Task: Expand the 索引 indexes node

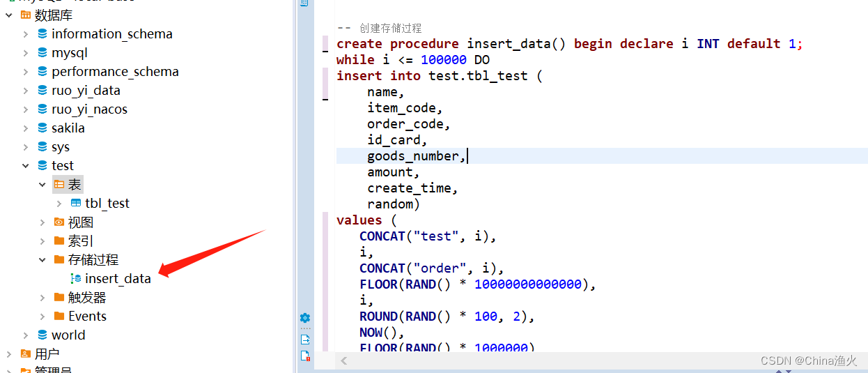Action: [42, 241]
